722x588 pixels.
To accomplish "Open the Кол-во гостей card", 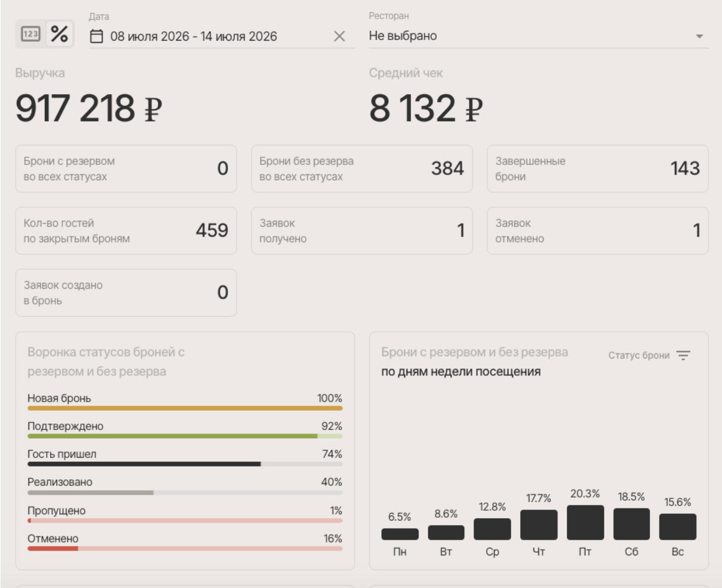I will click(x=126, y=231).
